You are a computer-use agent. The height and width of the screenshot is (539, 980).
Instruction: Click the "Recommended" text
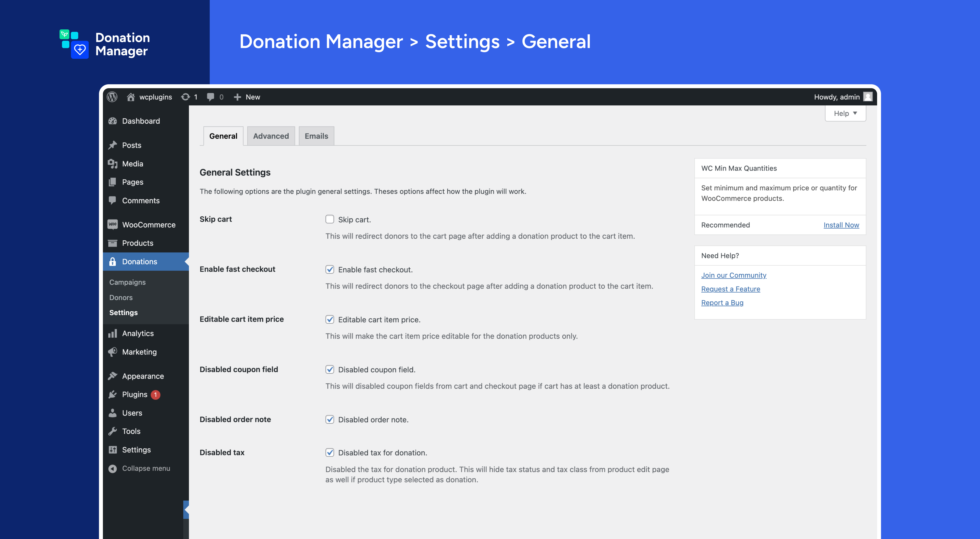[x=725, y=225]
